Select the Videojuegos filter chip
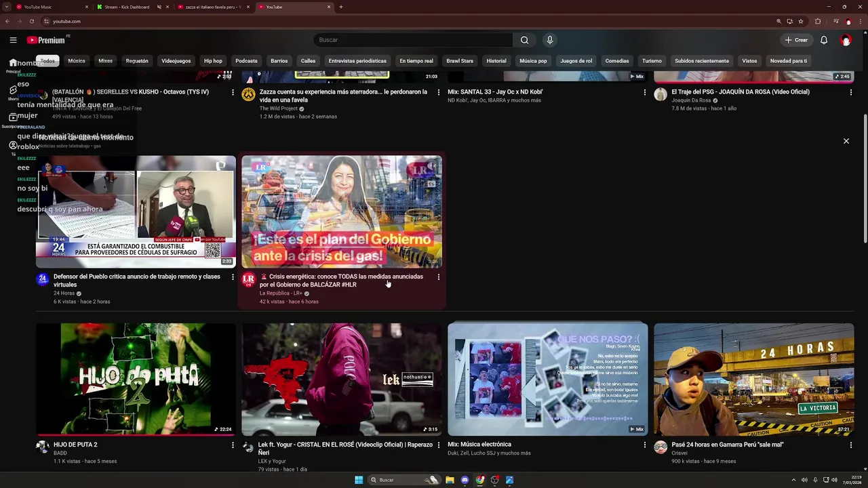The image size is (868, 488). tap(176, 61)
